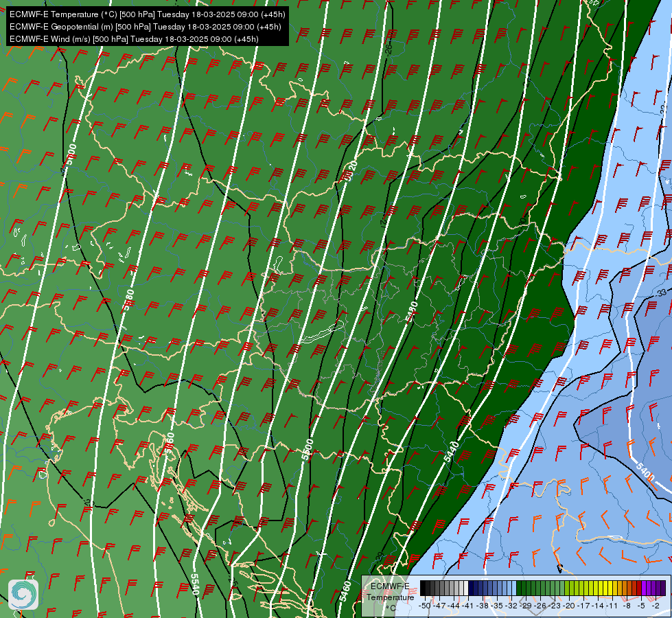This screenshot has width=672, height=618.
Task: Click the 5440 geopotential contour label
Action: pos(452,452)
